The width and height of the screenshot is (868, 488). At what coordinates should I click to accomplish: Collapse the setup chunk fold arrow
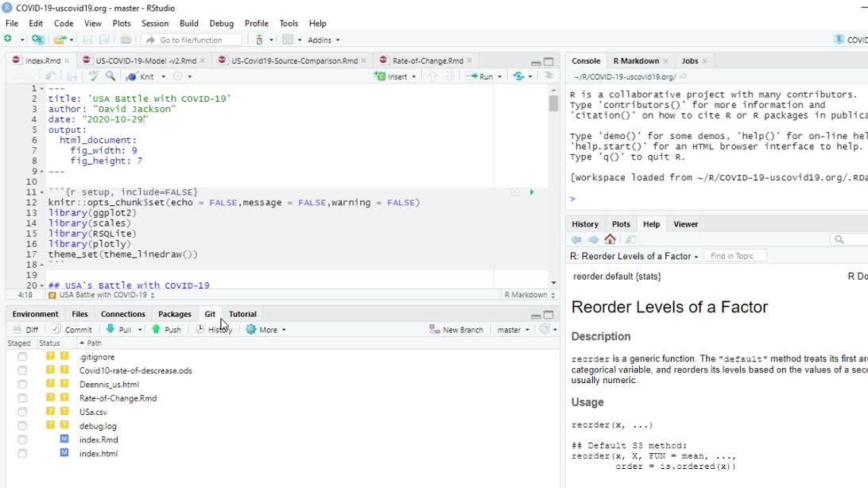pyautogui.click(x=42, y=192)
